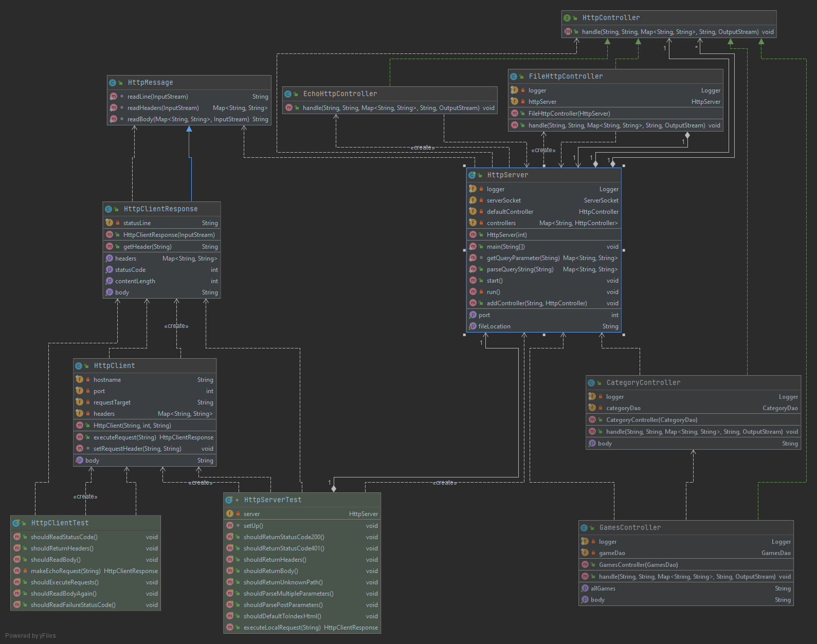
Task: Click the HttpServerTest class icon
Action: [229, 500]
